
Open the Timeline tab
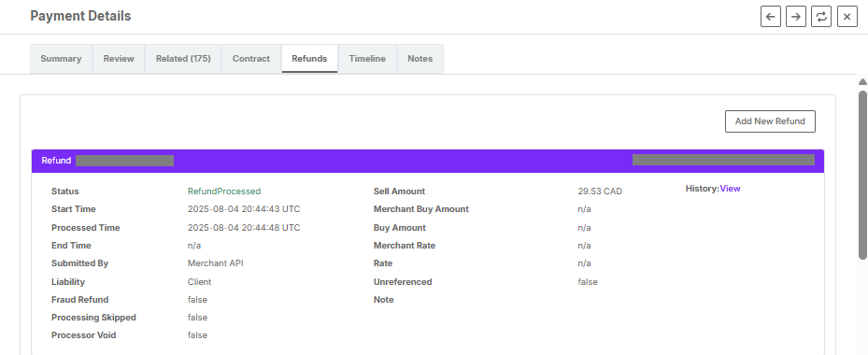click(367, 59)
